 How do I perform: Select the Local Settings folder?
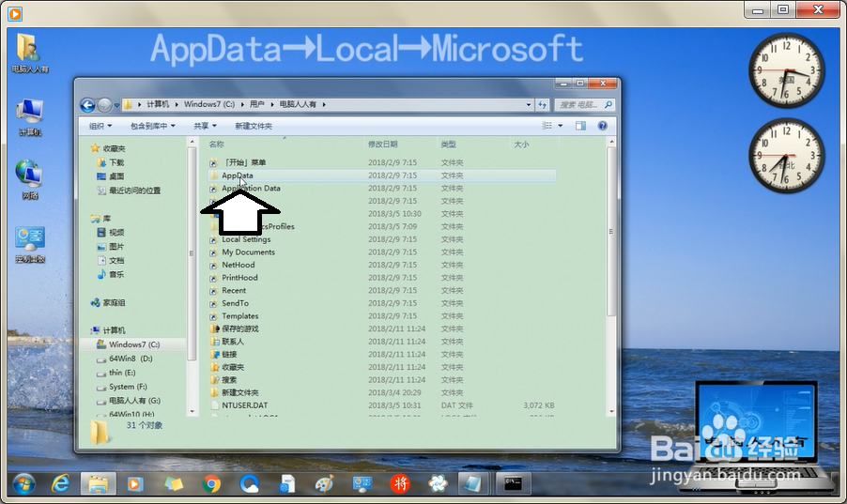pos(246,239)
